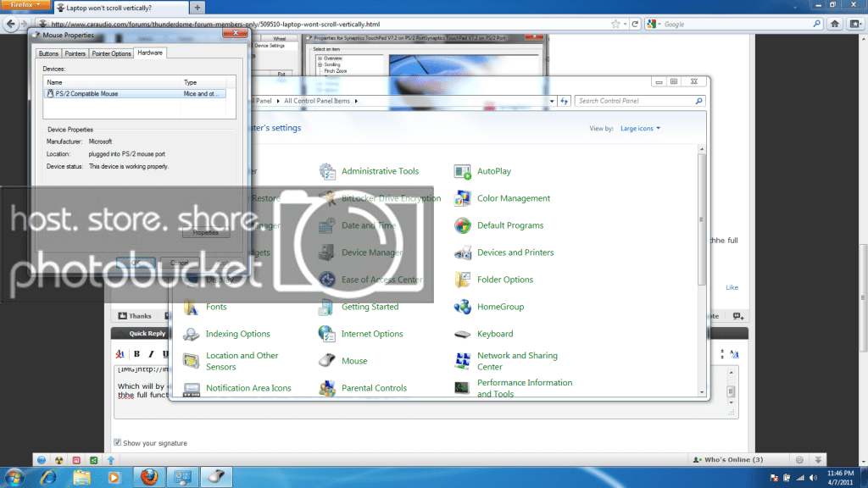Open Performance Information and Tools icon
The image size is (868, 488).
tap(462, 388)
